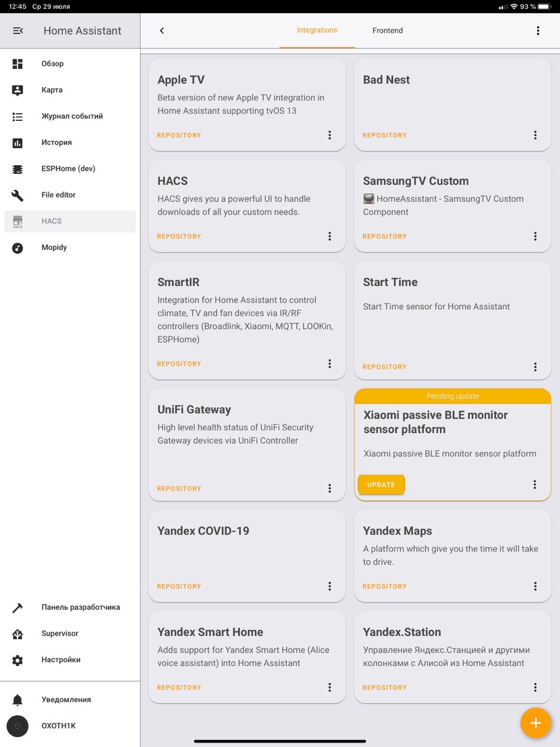The image size is (560, 747).
Task: Open SmartIR card options menu
Action: [x=330, y=364]
